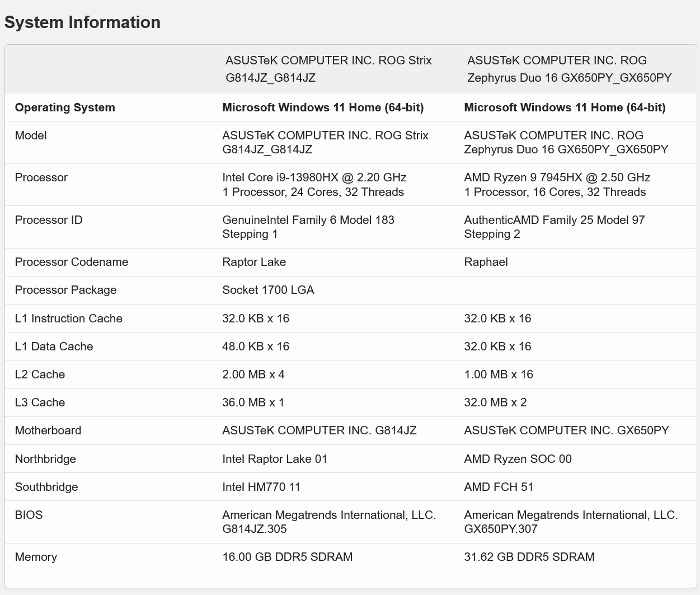Click the Motherboard row label
The width and height of the screenshot is (700, 595).
pos(48,430)
